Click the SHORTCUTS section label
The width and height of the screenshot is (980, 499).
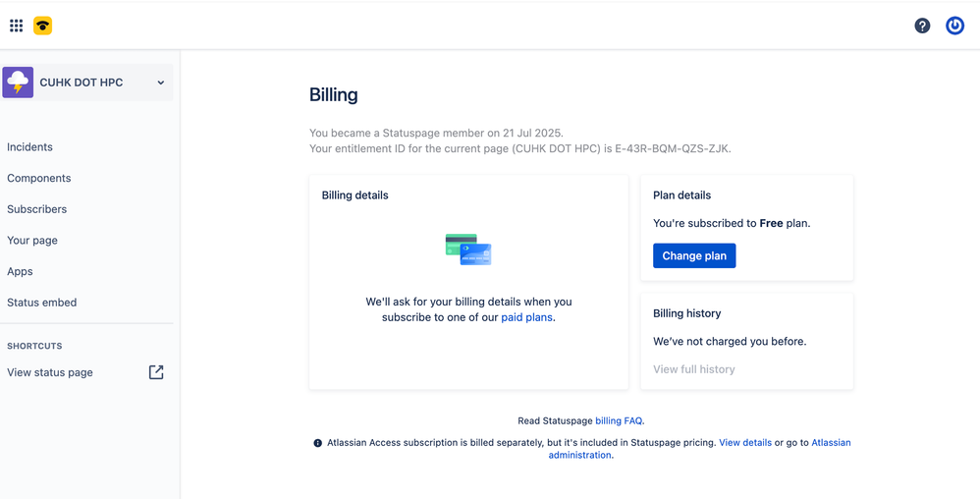[x=34, y=346]
